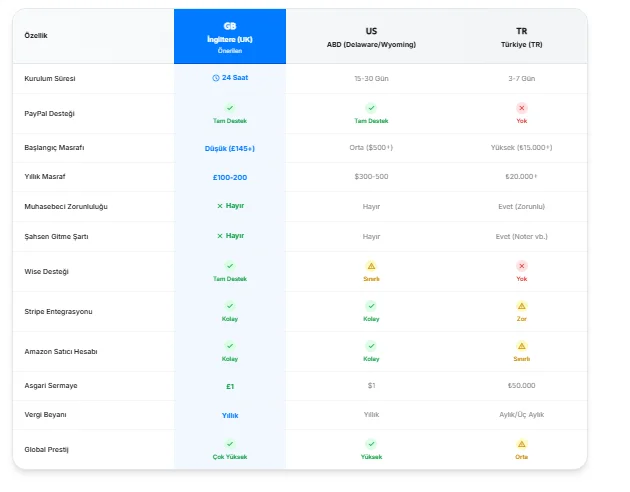The image size is (630, 492).
Task: Click the Orta warning icon in Global Prestij row
Action: coord(522,444)
